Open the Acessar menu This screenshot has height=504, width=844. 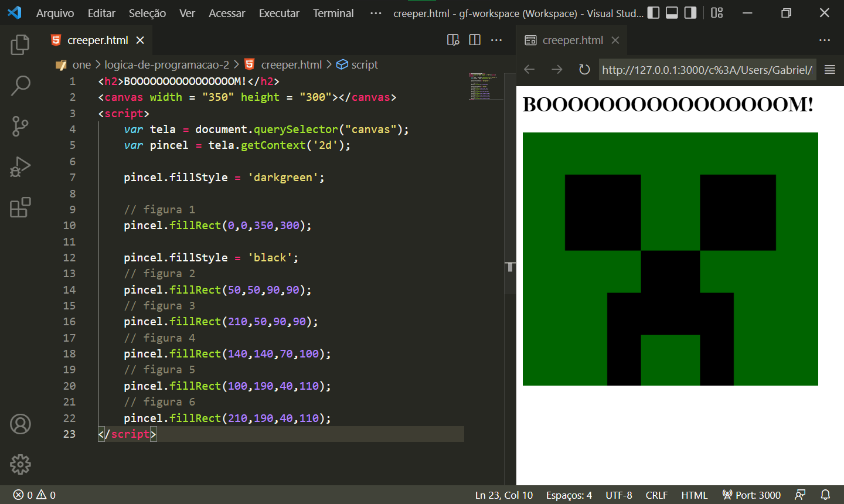[x=227, y=13]
